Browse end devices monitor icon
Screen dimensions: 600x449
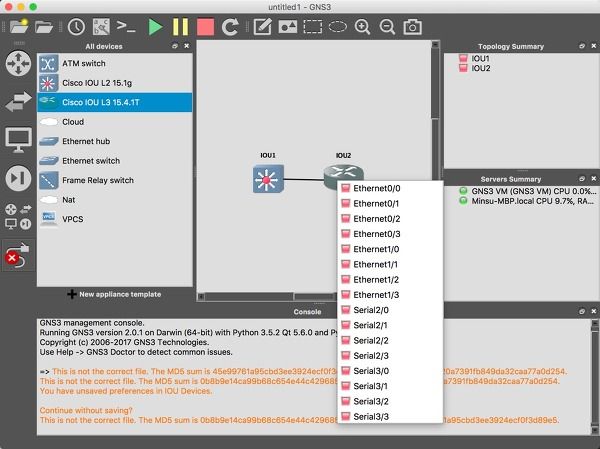[x=18, y=140]
